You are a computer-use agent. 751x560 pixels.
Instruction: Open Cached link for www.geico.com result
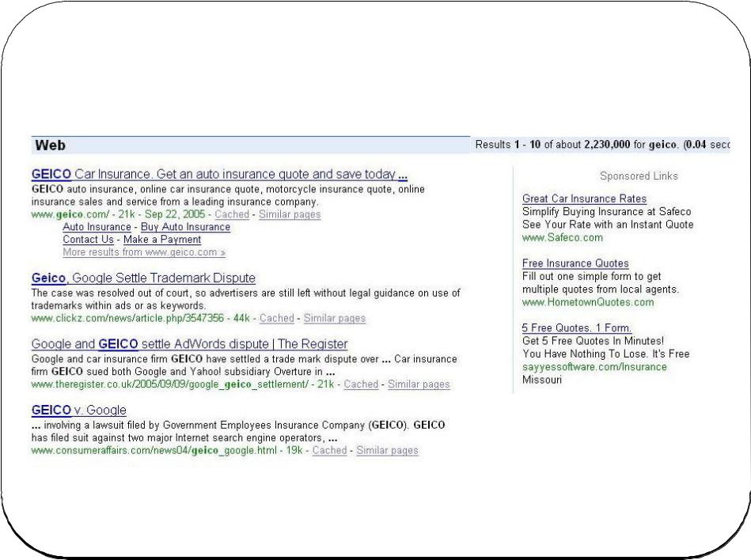(x=232, y=214)
